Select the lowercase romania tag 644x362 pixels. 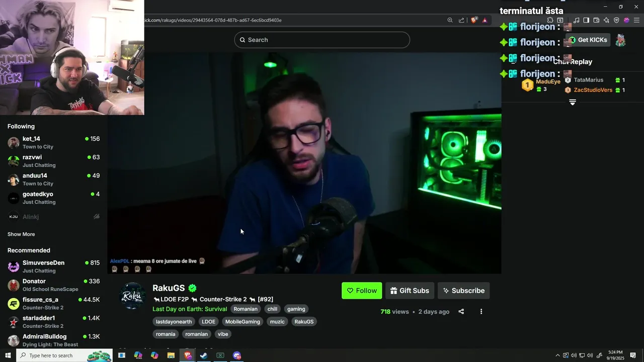(166, 334)
